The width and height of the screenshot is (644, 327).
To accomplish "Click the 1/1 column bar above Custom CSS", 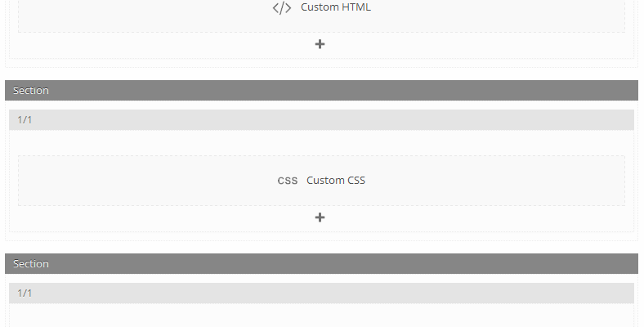I will [x=321, y=120].
